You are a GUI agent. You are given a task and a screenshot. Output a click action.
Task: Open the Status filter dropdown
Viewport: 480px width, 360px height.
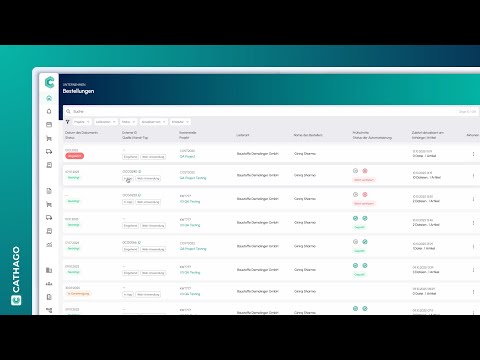coord(128,122)
